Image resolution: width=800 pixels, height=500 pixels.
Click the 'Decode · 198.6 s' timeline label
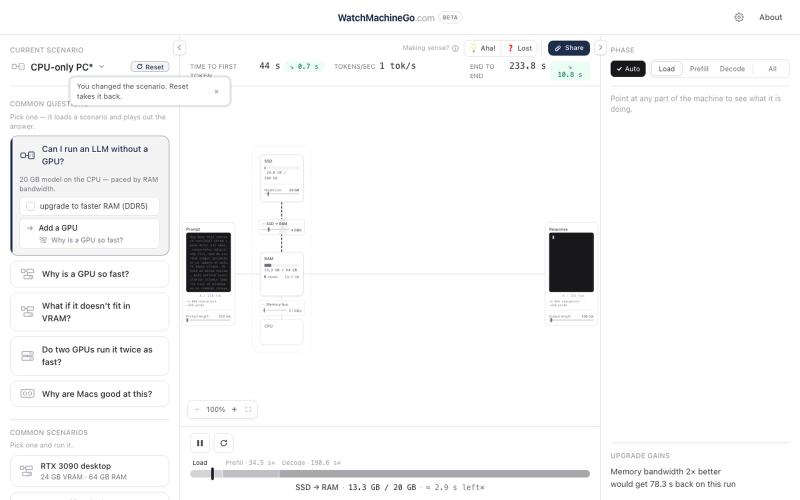(311, 463)
